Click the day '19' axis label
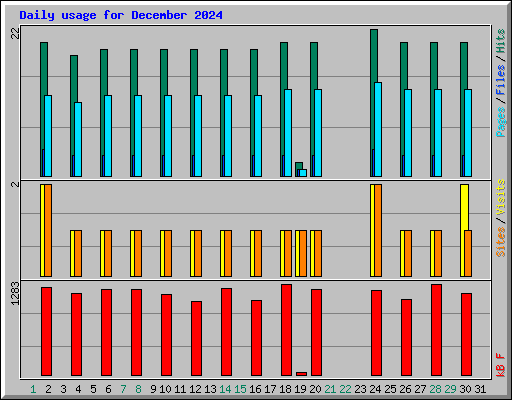 pyautogui.click(x=300, y=389)
